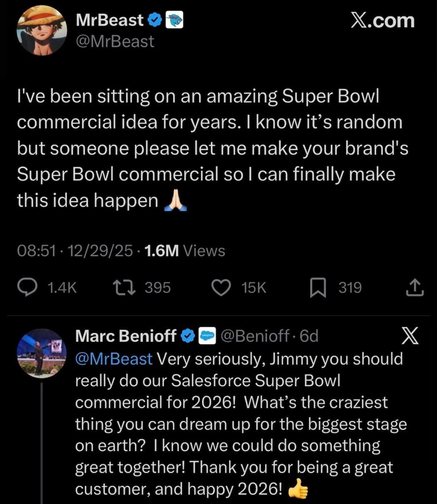Bookmark the MrBeast post
Image resolution: width=437 pixels, height=504 pixels.
tap(318, 288)
